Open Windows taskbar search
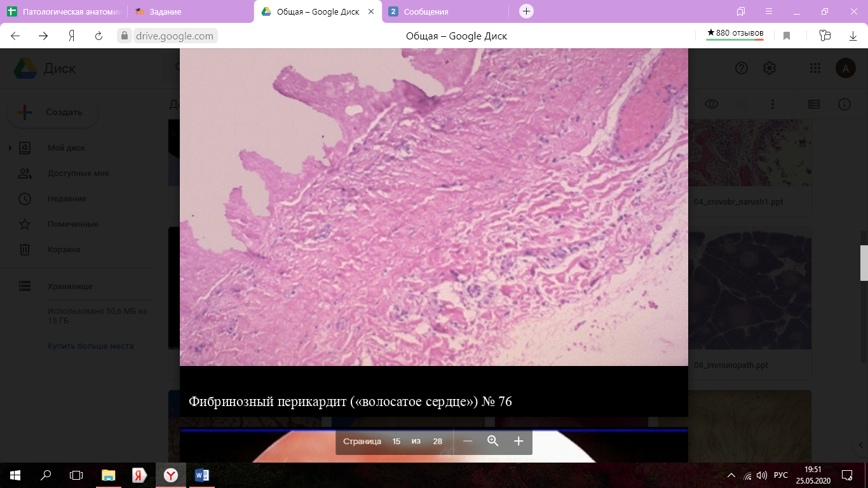The image size is (868, 488). (x=46, y=475)
